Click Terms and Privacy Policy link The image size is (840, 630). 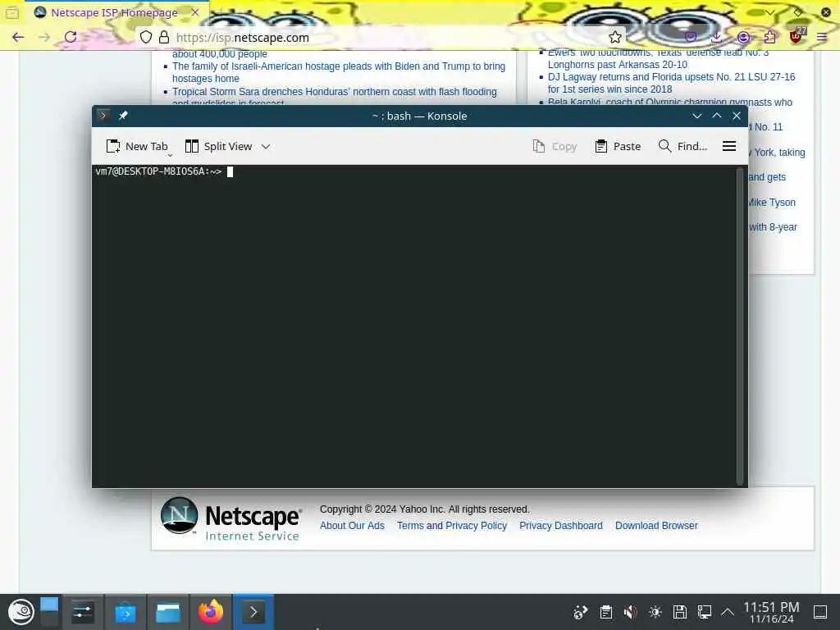pos(452,526)
